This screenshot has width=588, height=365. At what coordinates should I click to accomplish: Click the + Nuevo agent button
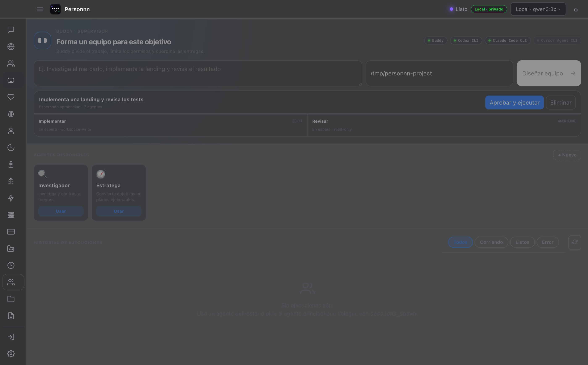tap(567, 155)
